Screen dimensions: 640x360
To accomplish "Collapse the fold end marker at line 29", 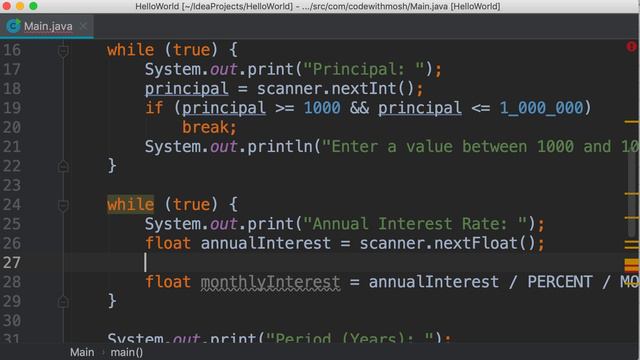I will (x=63, y=302).
